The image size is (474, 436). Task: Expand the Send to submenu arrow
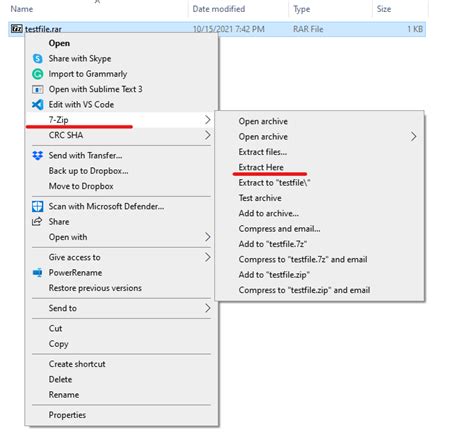click(x=207, y=308)
